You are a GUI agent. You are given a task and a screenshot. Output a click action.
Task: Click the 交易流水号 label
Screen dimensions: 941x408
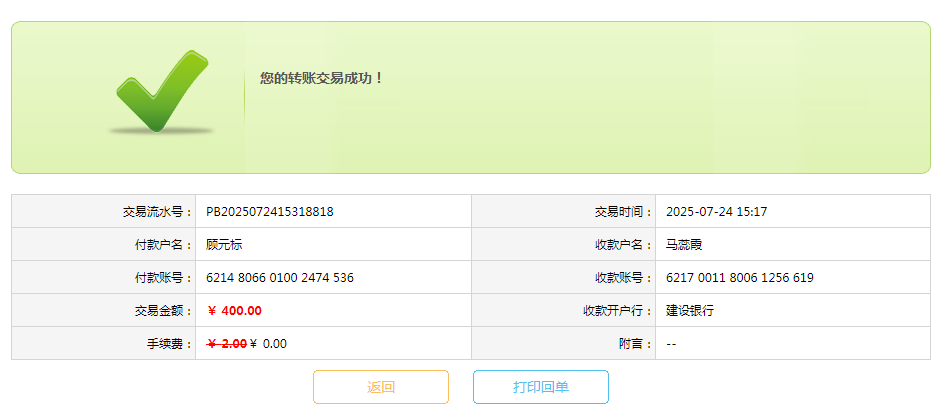(x=156, y=212)
